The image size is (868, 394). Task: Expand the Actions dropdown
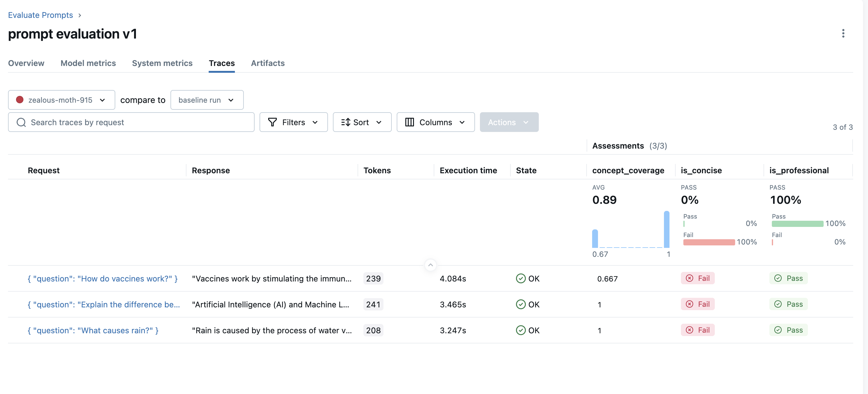coord(509,122)
